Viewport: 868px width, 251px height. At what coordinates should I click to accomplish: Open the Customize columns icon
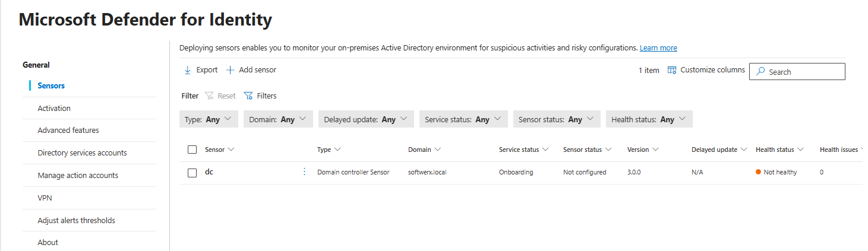672,70
